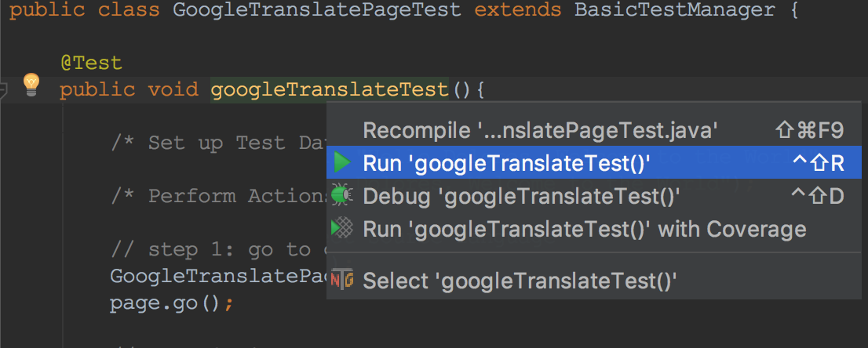Click the green Run arrow icon
Image resolution: width=868 pixels, height=348 pixels.
coord(342,163)
